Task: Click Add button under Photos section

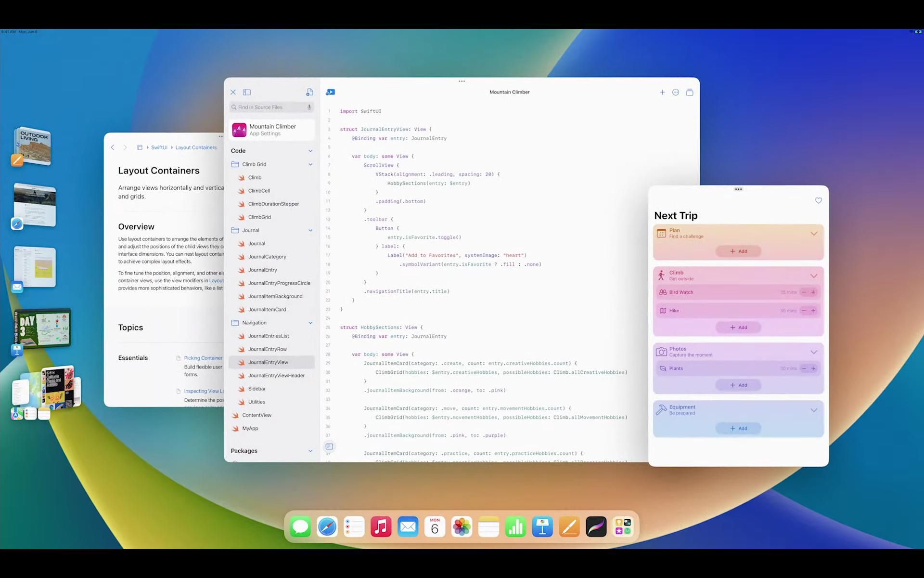Action: [x=738, y=385]
